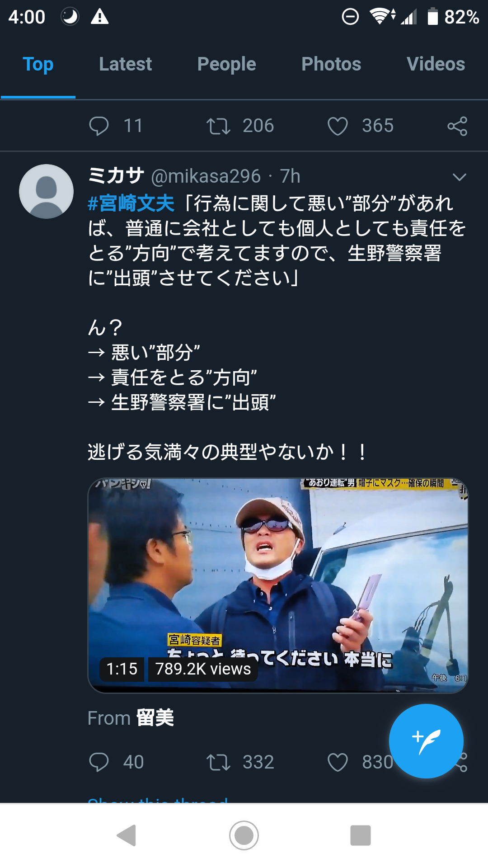Share the top tweet via share icon
The width and height of the screenshot is (488, 868).
pyautogui.click(x=457, y=126)
